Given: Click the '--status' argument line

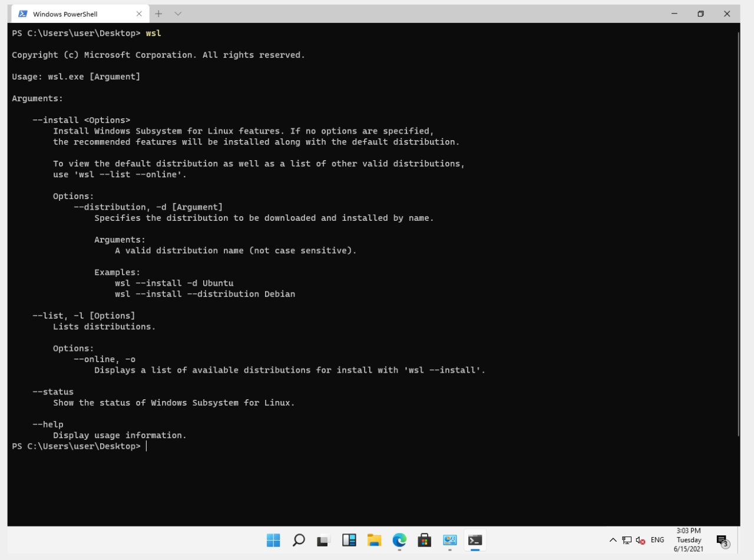Looking at the screenshot, I should (x=53, y=392).
